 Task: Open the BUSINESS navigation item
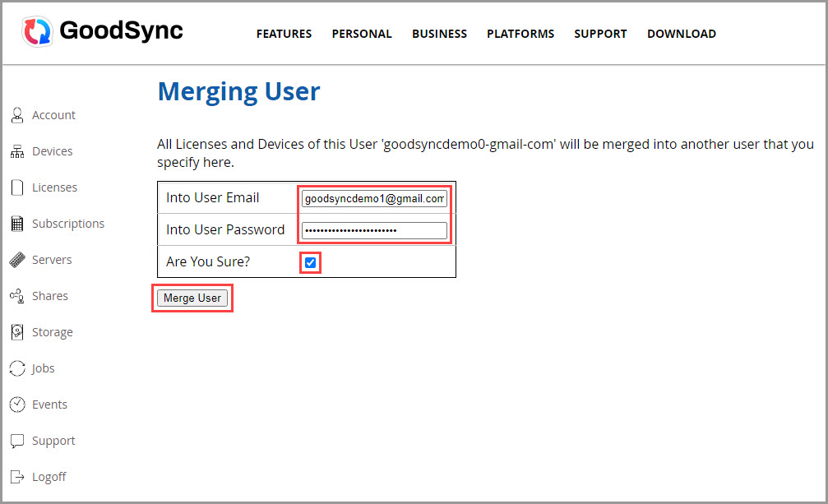(x=439, y=34)
